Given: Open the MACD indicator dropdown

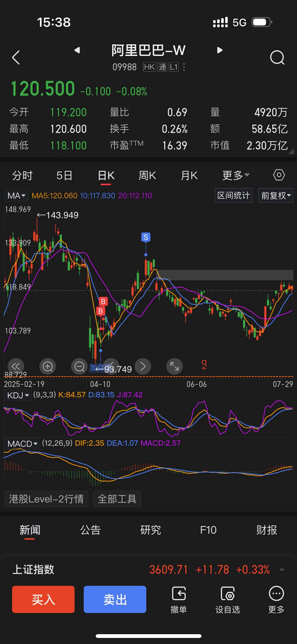Looking at the screenshot, I should tap(22, 443).
